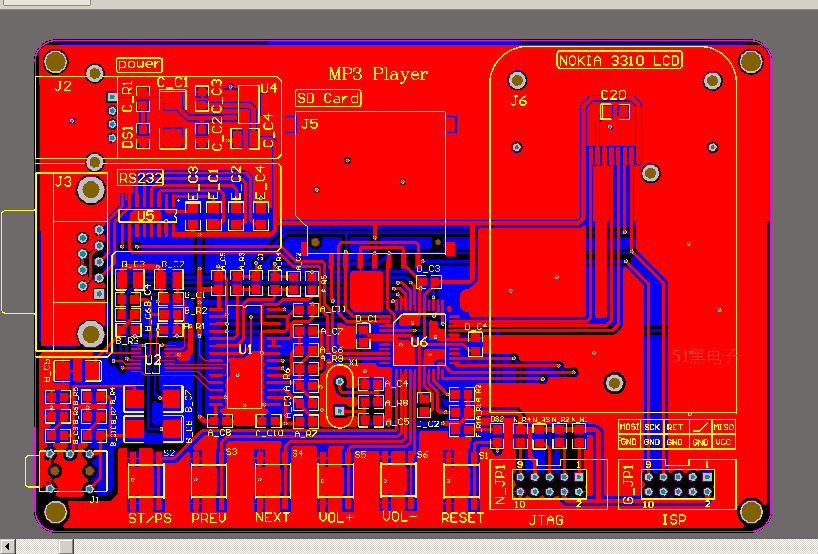
Task: Select the "SCK" pin table cell
Action: point(652,427)
